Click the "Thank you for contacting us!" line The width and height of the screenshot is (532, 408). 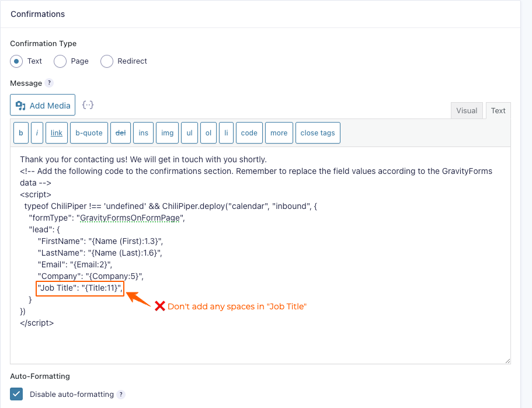pos(144,159)
